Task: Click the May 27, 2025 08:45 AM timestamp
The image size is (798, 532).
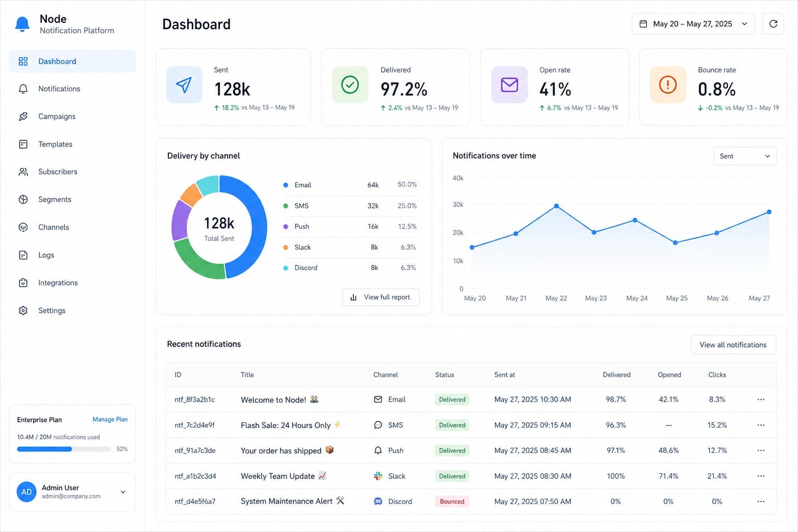Action: click(x=533, y=450)
